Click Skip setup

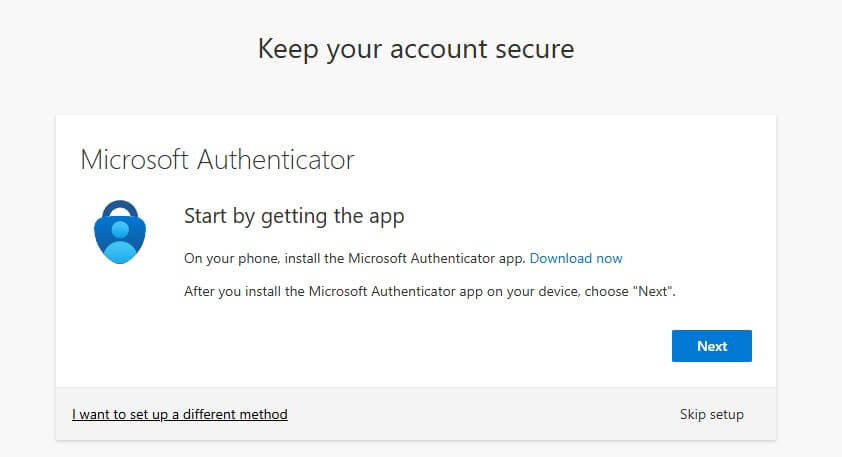711,414
